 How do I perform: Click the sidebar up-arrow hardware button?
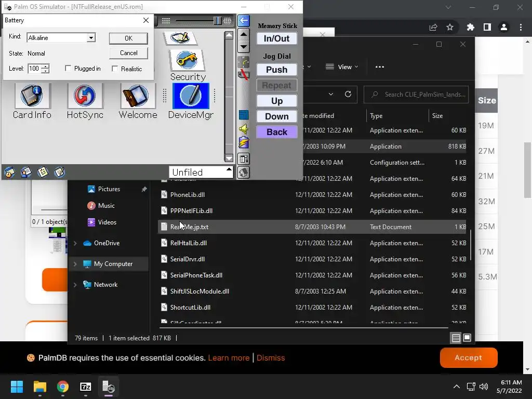click(243, 34)
